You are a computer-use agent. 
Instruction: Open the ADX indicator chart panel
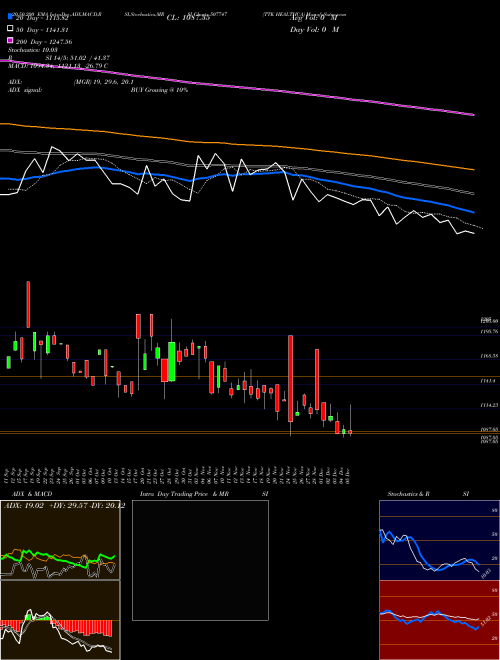click(x=60, y=540)
